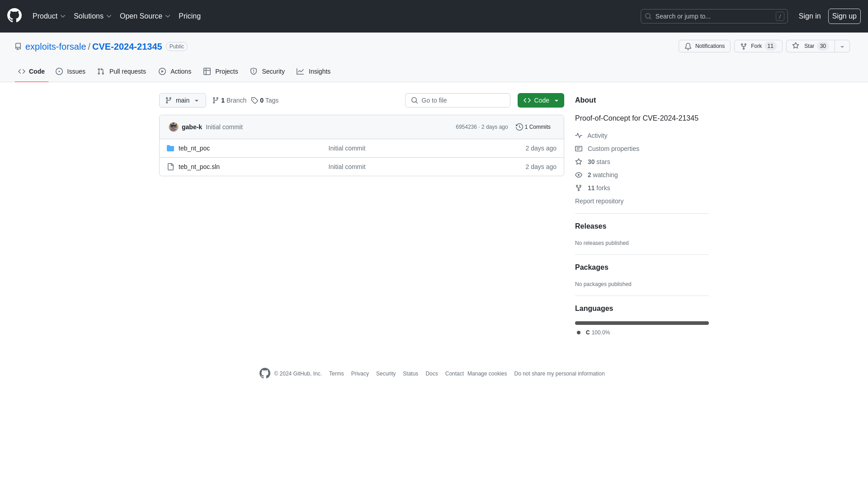Expand the Open Source menu
Screen dimensions: 868x488
coord(145,16)
